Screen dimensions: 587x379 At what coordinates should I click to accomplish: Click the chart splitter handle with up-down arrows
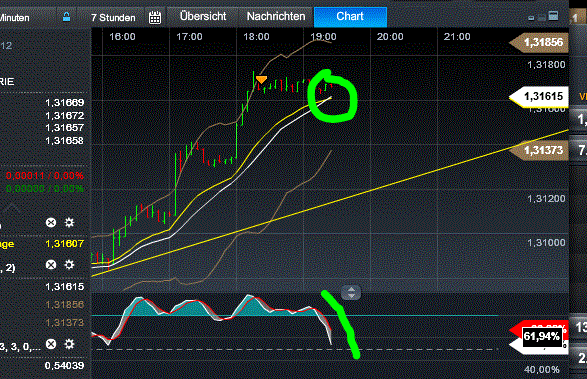(351, 292)
